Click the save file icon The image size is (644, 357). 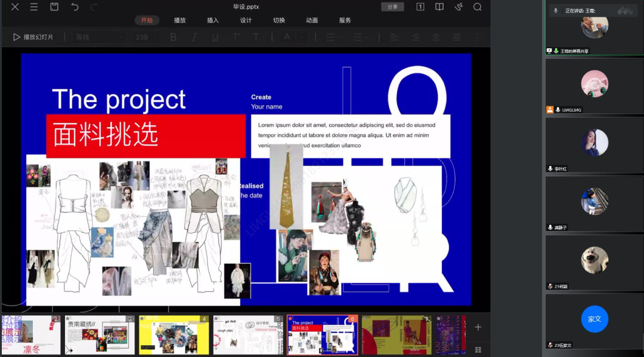(54, 7)
